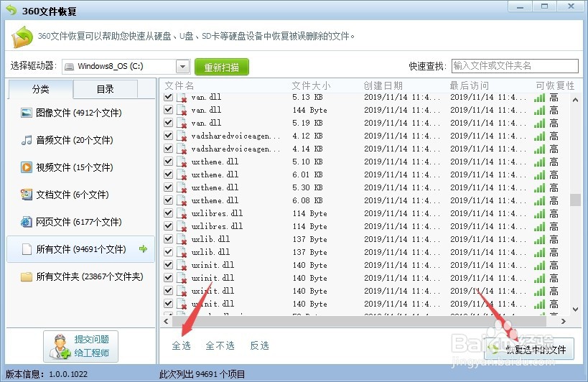Sort by the 文件名 column header
The image size is (588, 382).
click(179, 86)
